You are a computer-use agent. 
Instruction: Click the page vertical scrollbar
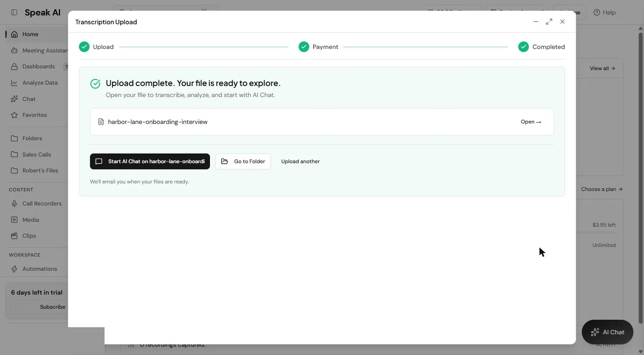tap(640, 178)
